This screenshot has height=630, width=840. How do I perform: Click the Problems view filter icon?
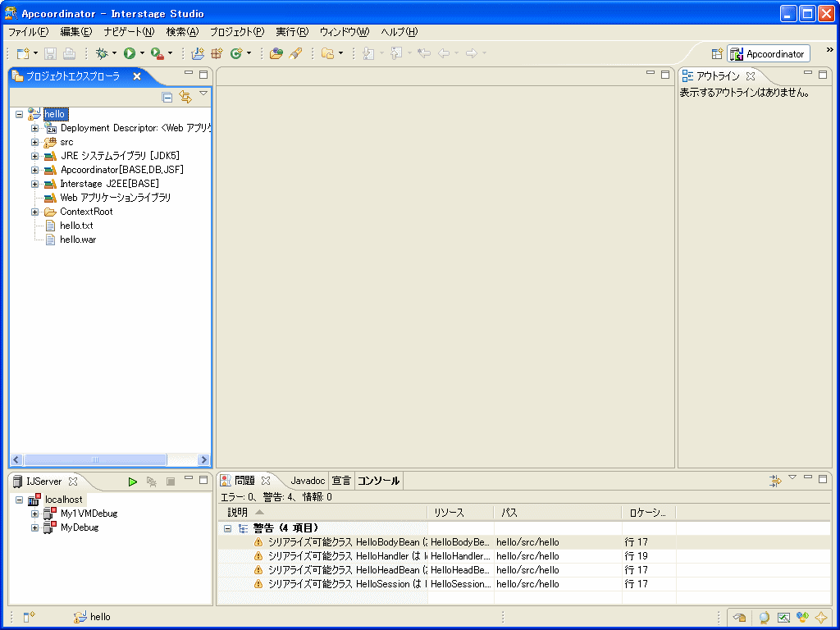point(774,481)
